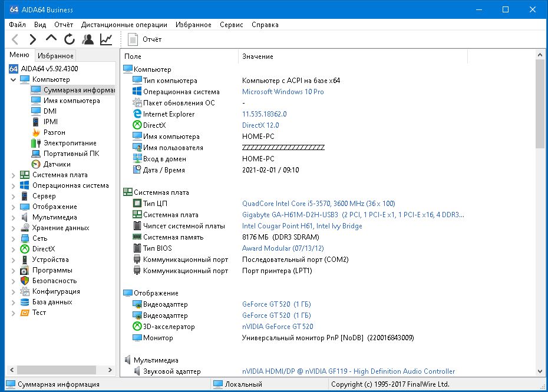The image size is (548, 392).
Task: Click the Поле column header
Action: coord(180,57)
